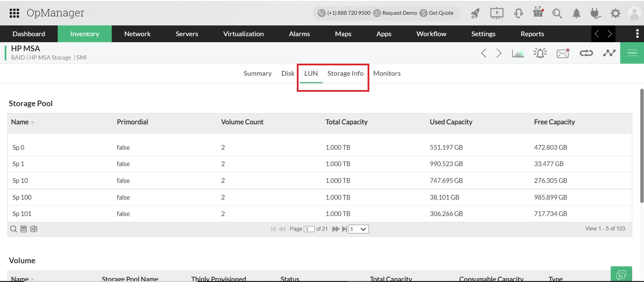Shift main menu tabs right

(609, 34)
